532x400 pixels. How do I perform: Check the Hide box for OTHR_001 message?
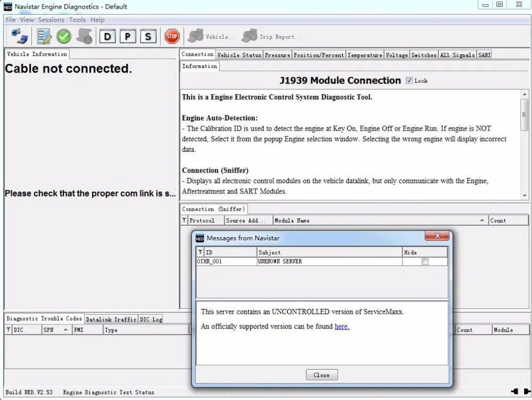(x=424, y=261)
